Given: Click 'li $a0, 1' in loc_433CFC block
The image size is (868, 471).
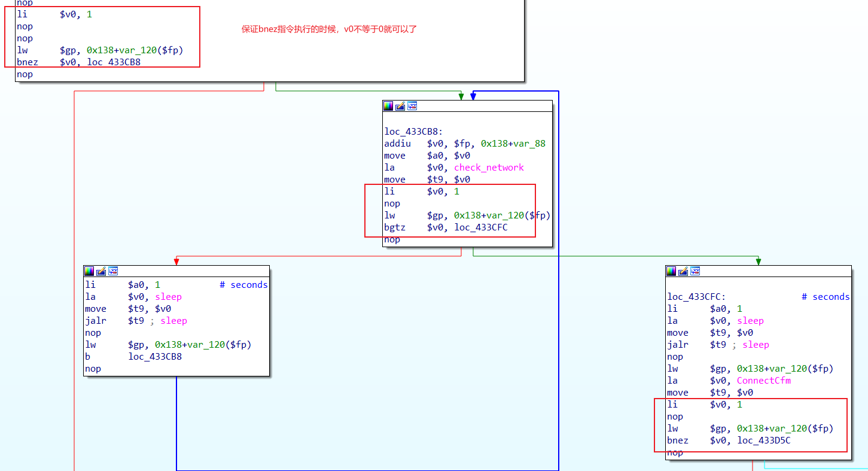Looking at the screenshot, I should 705,309.
